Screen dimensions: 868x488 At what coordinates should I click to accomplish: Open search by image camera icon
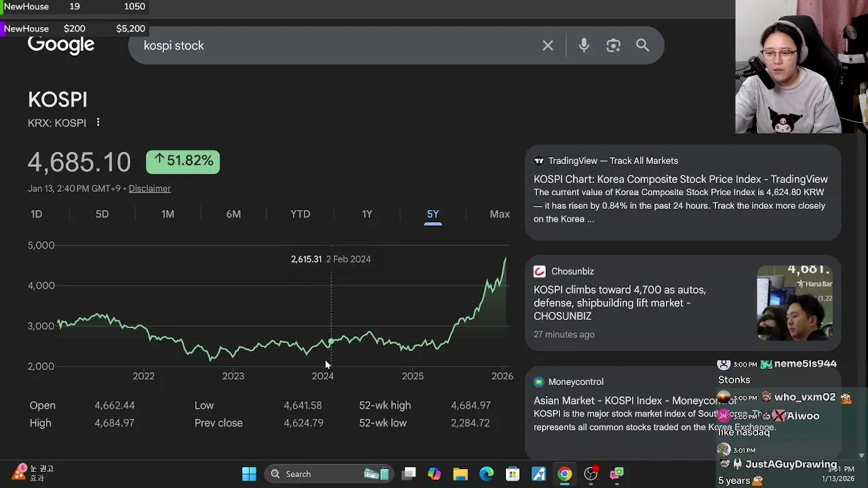pyautogui.click(x=614, y=45)
